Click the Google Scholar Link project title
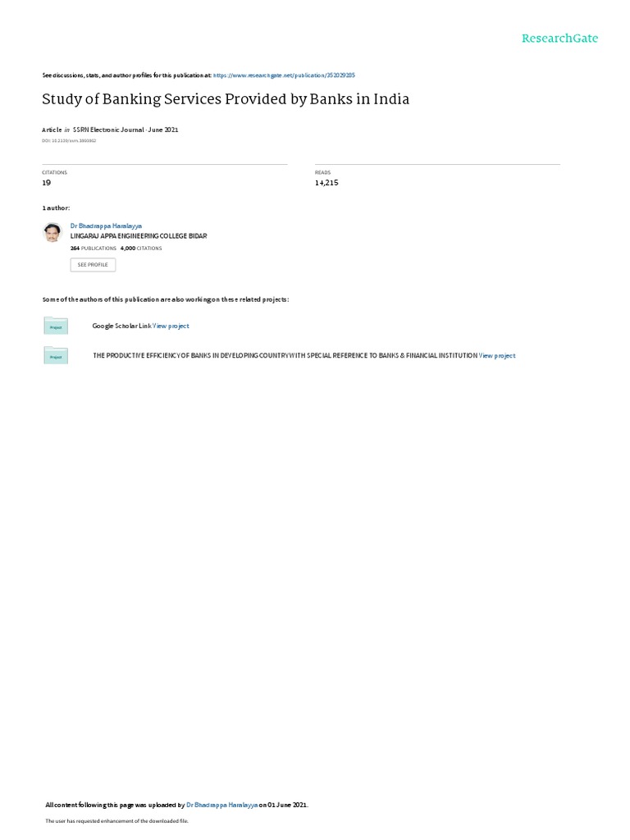630x840 pixels. [x=121, y=326]
